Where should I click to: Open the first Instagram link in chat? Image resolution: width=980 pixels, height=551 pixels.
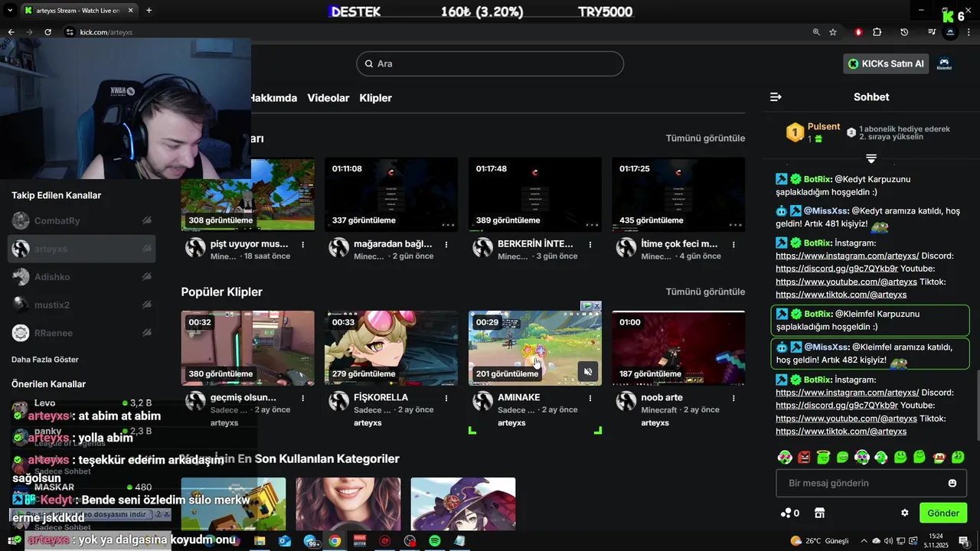point(848,256)
